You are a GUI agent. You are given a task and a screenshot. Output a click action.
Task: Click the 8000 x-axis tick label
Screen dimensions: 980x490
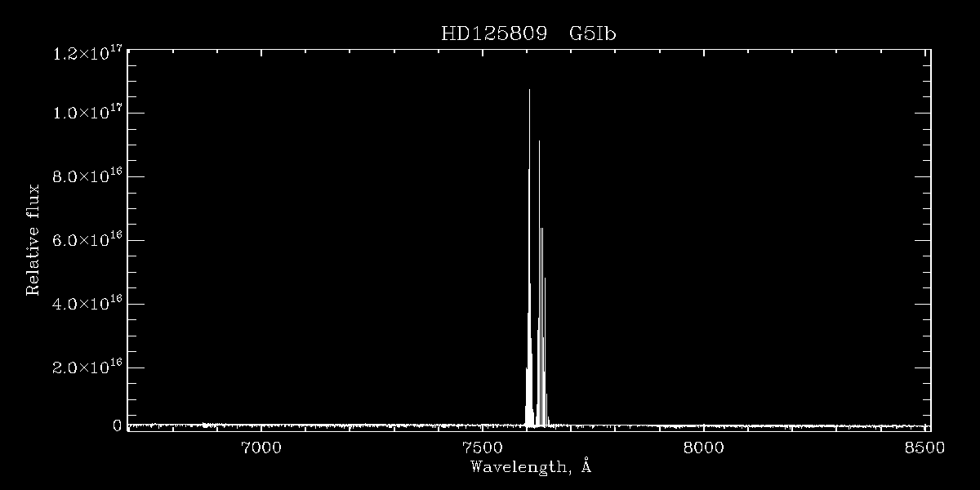point(703,447)
